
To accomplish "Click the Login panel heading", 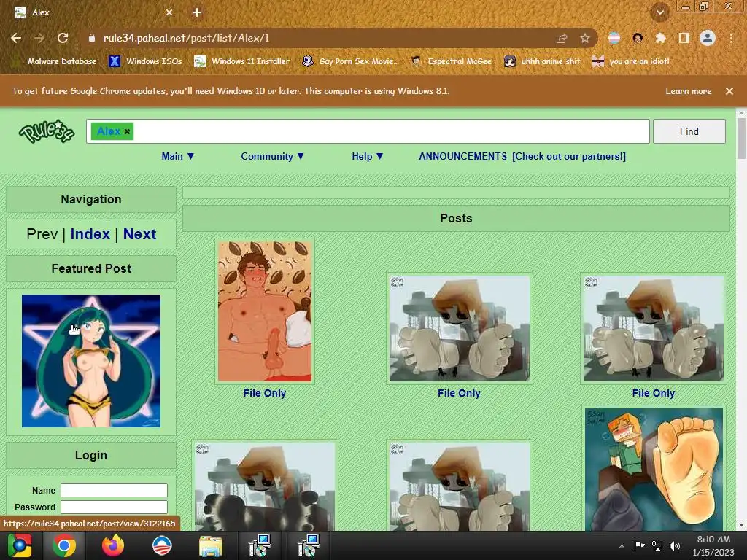I will coord(91,455).
